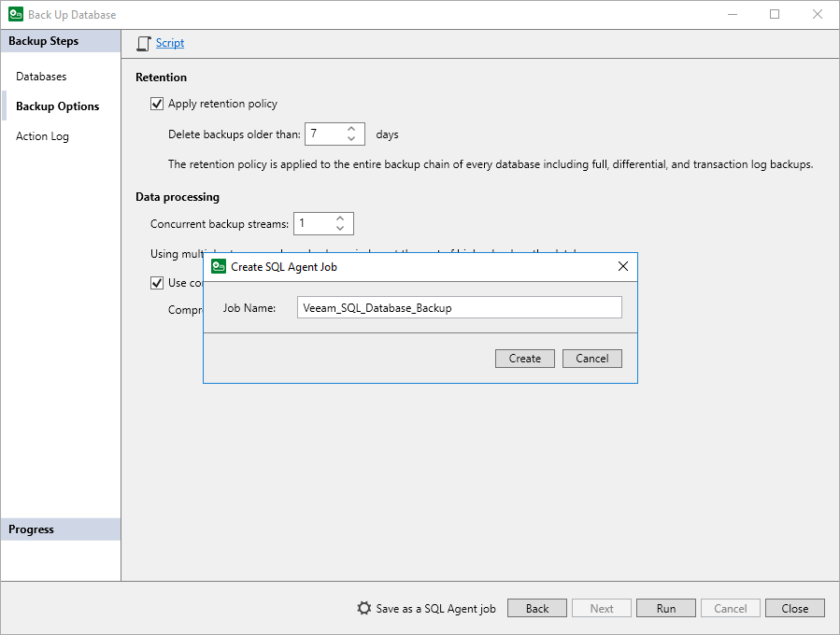Viewport: 840px width, 635px height.
Task: Increase the Concurrent backup streams count
Action: point(340,219)
